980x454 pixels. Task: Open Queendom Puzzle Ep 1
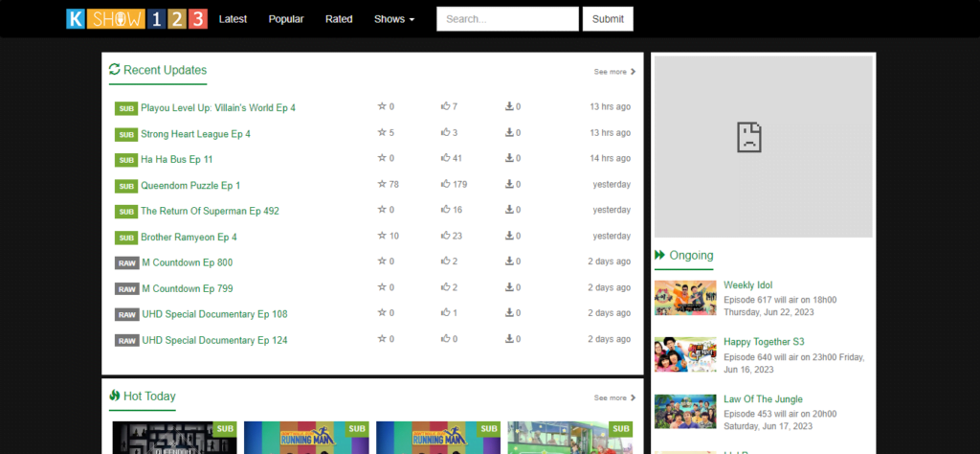tap(190, 186)
